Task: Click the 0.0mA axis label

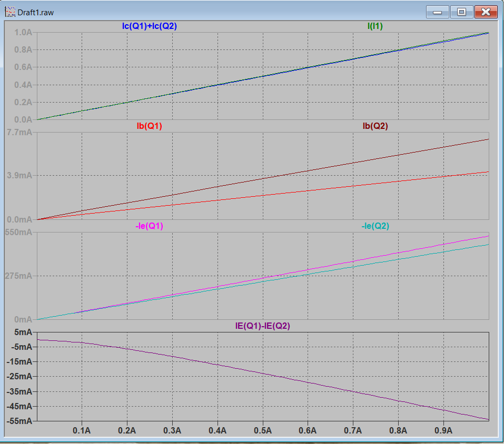Action: [x=19, y=219]
